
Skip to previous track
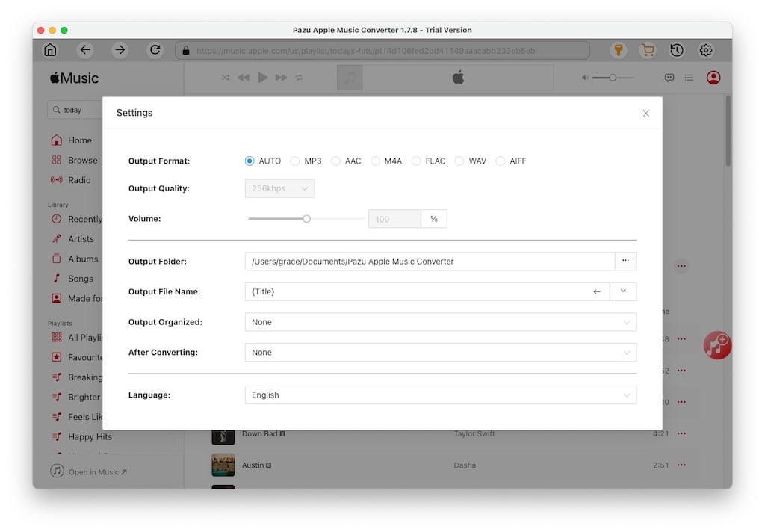point(243,78)
